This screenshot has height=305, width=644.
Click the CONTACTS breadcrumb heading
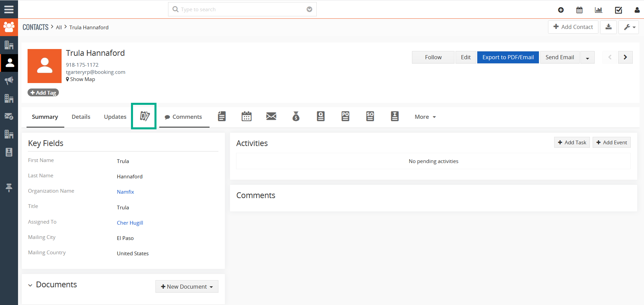pyautogui.click(x=36, y=27)
